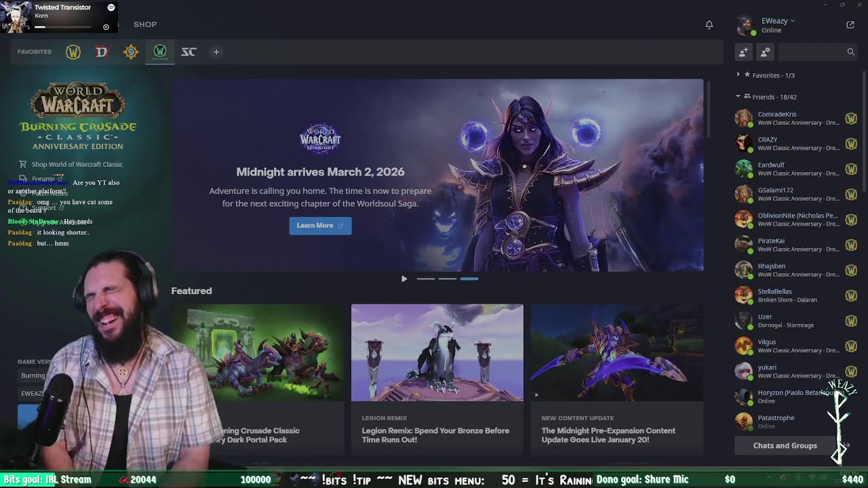The height and width of the screenshot is (488, 868).
Task: Click the magnifier icon in friends search
Action: pos(850,52)
